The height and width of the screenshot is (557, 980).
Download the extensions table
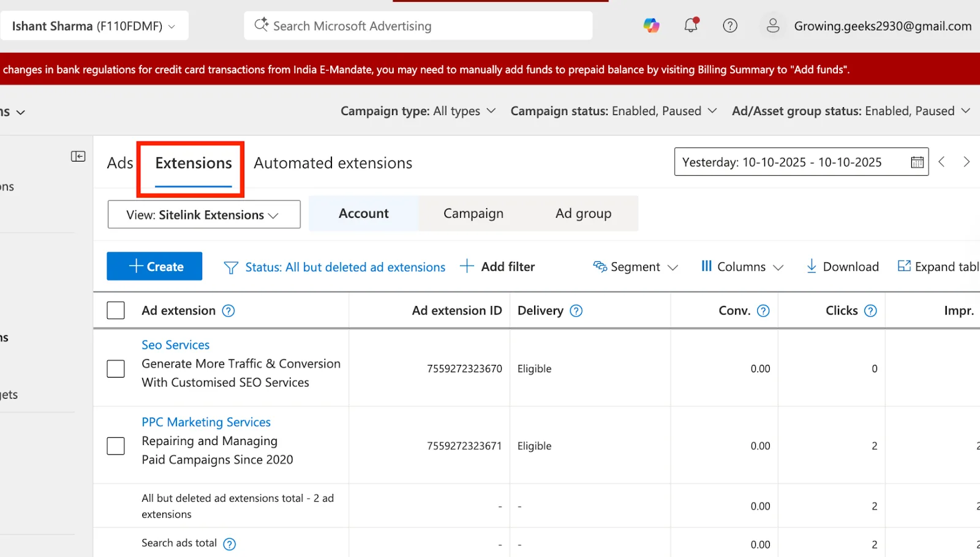[843, 266]
